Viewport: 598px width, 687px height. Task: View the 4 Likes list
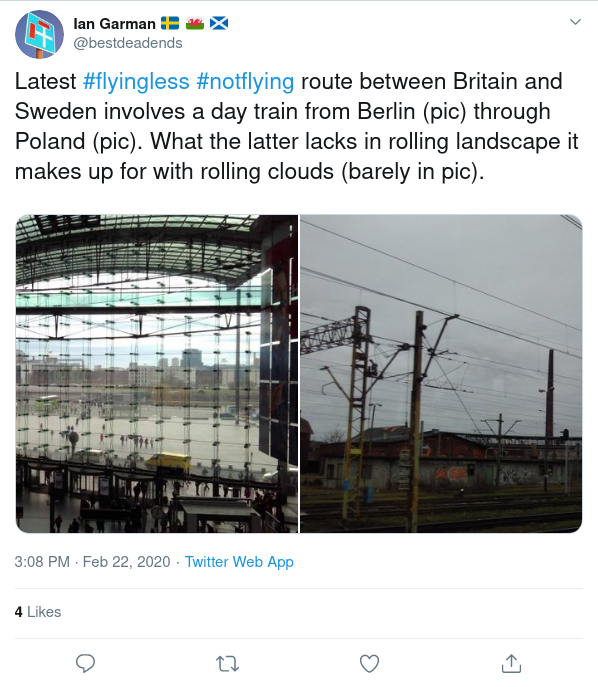tap(38, 612)
